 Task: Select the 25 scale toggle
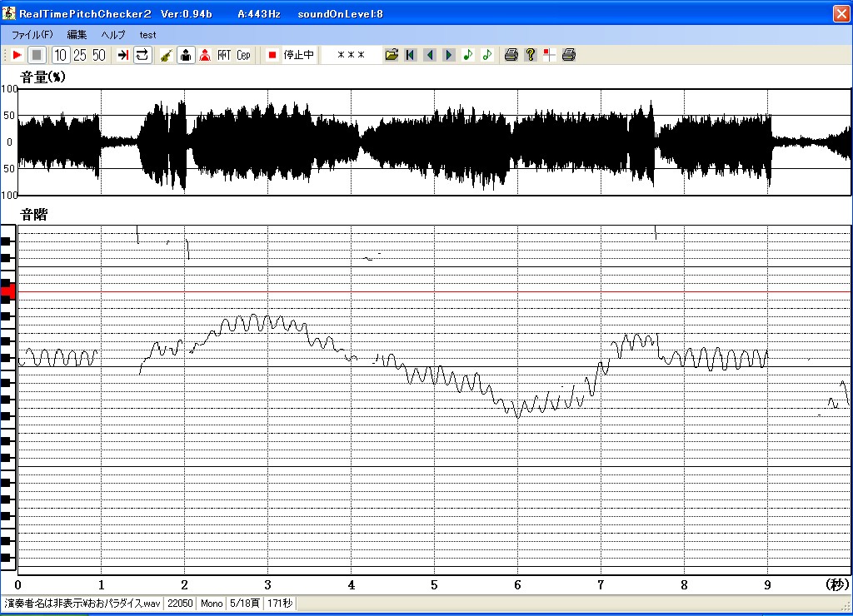(79, 55)
